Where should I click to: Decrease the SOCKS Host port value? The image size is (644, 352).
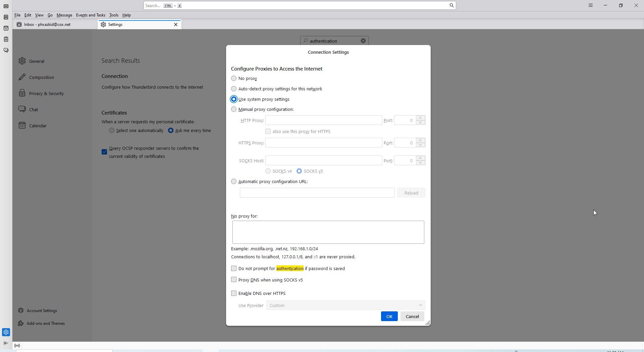click(x=420, y=163)
